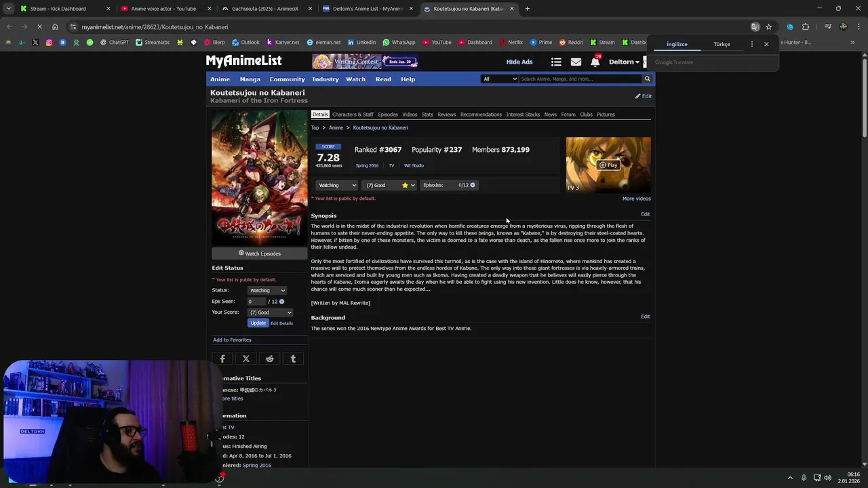Screen dimensions: 868x488
Task: Open the Community menu
Action: [287, 79]
